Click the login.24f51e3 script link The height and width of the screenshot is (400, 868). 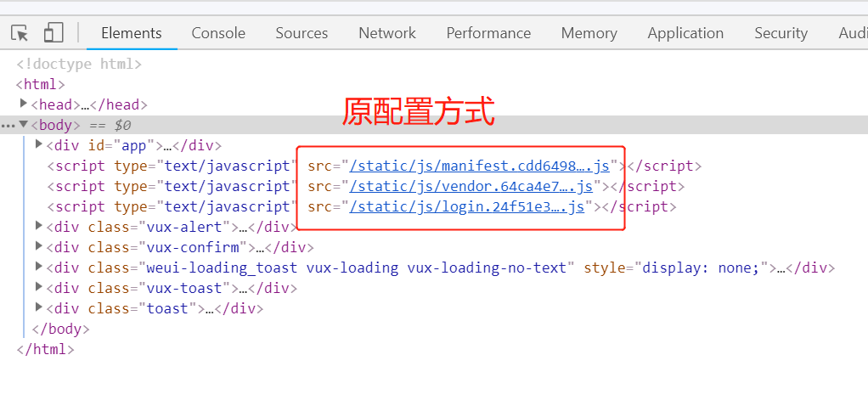click(467, 206)
